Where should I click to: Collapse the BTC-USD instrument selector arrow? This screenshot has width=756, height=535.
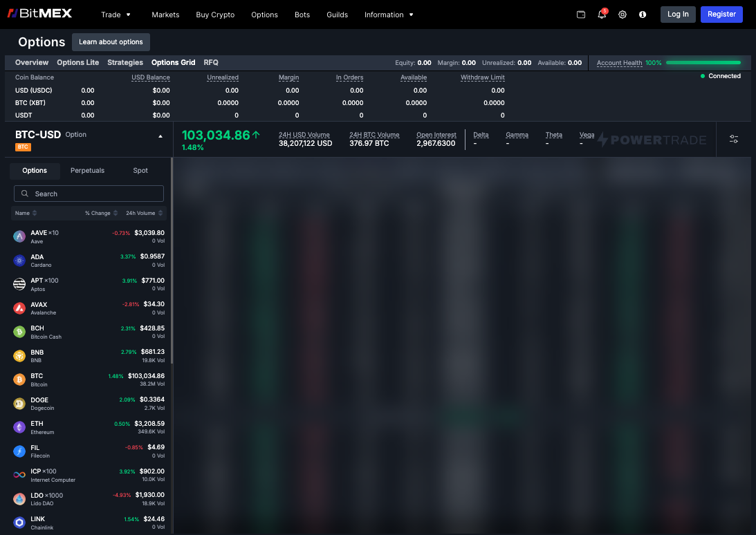[x=160, y=136]
